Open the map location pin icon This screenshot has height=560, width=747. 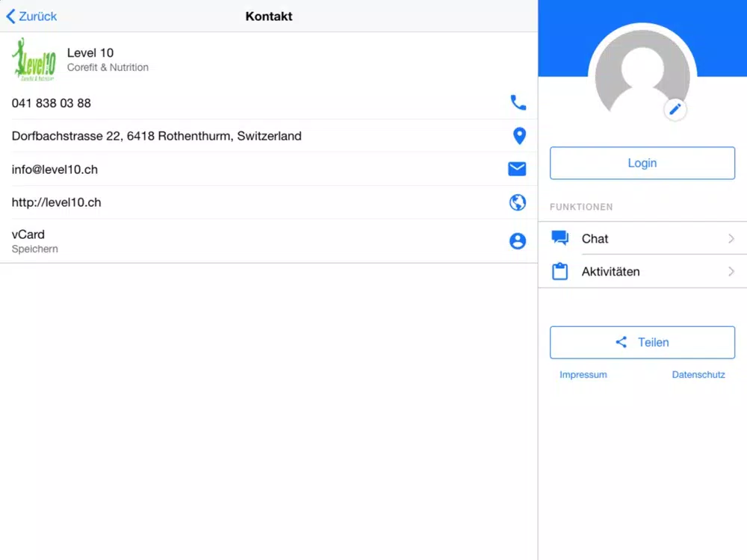tap(519, 136)
